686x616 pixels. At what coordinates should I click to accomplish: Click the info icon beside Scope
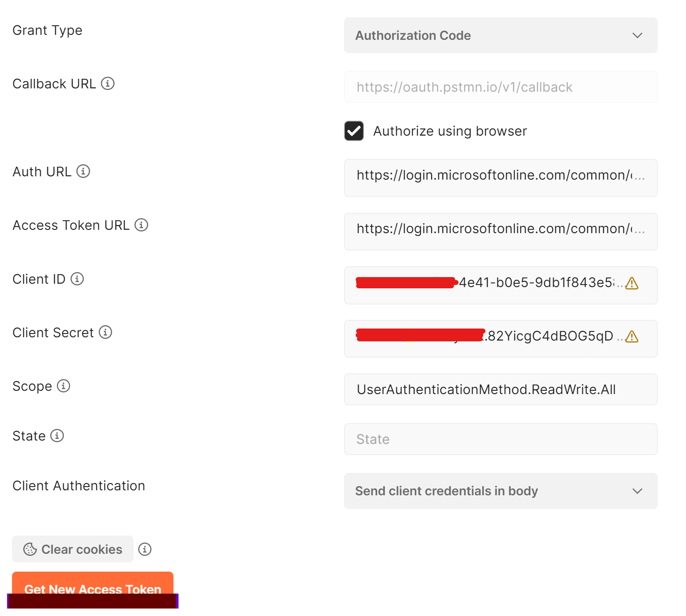coord(63,386)
